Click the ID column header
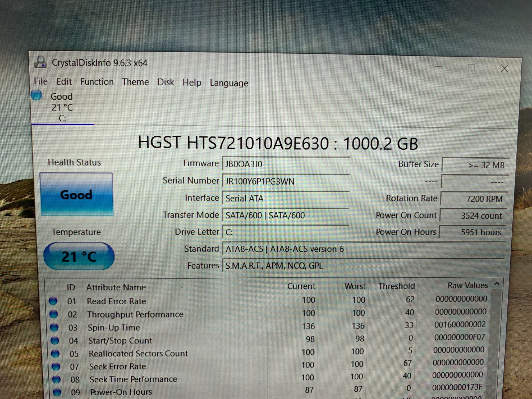532x399 pixels. pyautogui.click(x=71, y=287)
